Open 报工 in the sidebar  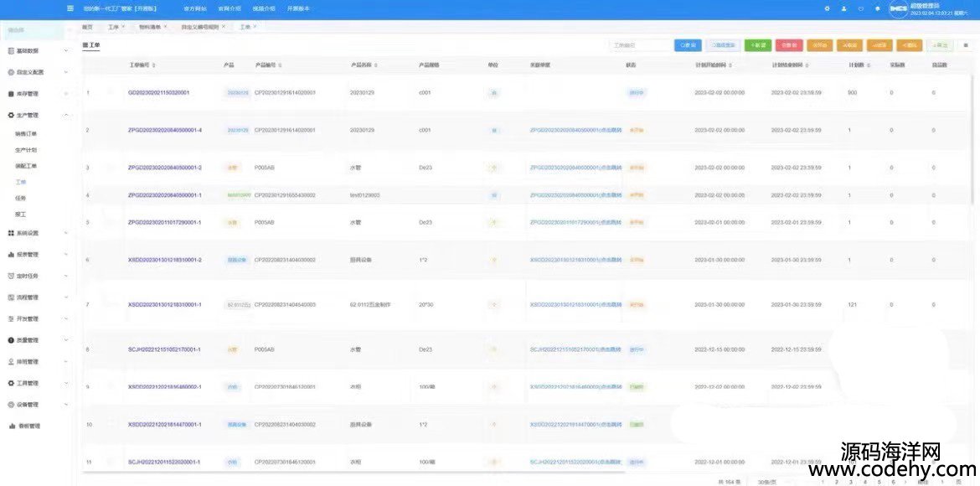point(20,215)
